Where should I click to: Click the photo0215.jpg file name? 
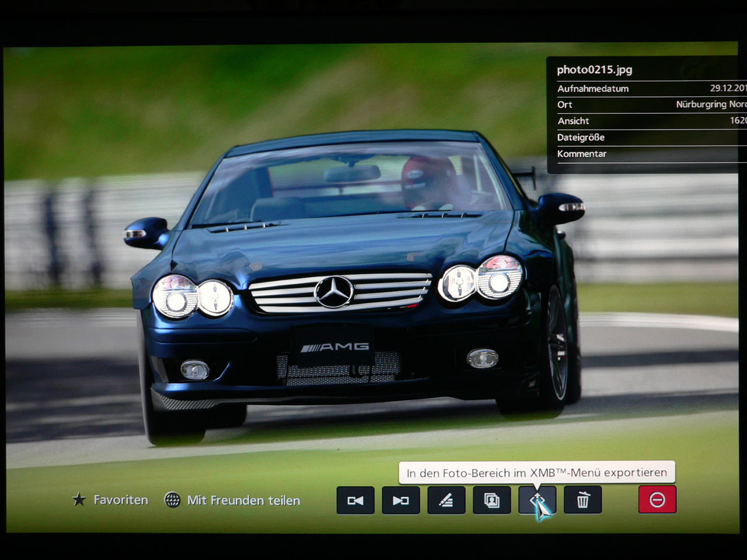pyautogui.click(x=594, y=69)
